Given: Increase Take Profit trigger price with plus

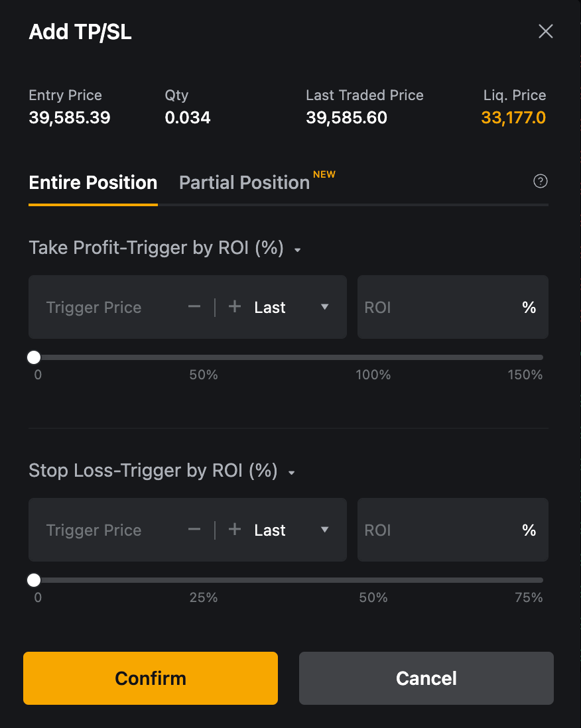Looking at the screenshot, I should (x=235, y=307).
